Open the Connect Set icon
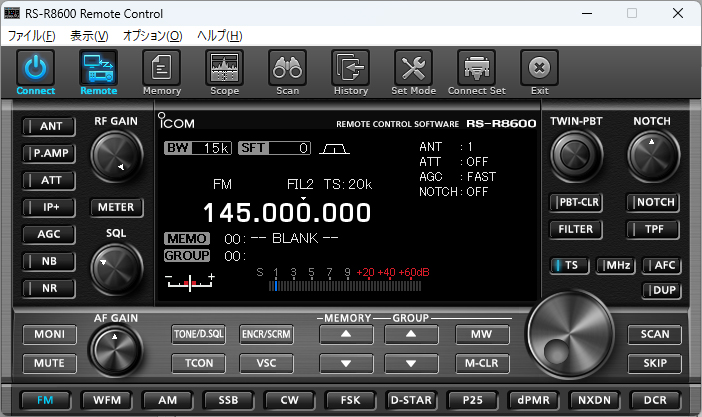This screenshot has height=417, width=702. [476, 68]
